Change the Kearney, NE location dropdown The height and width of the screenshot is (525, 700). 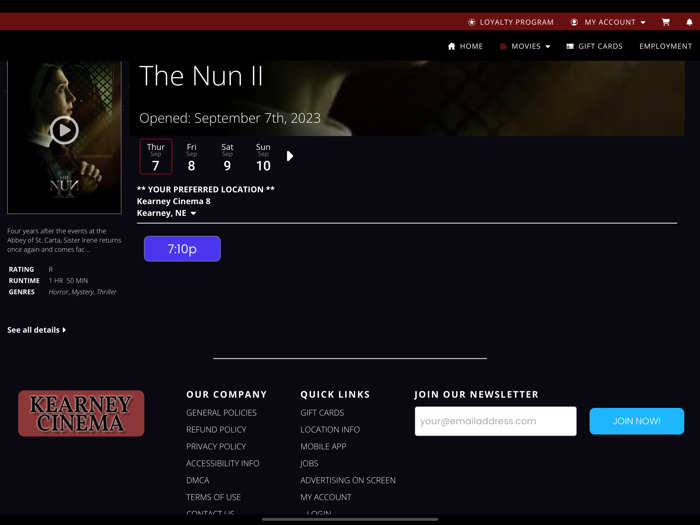pos(167,213)
